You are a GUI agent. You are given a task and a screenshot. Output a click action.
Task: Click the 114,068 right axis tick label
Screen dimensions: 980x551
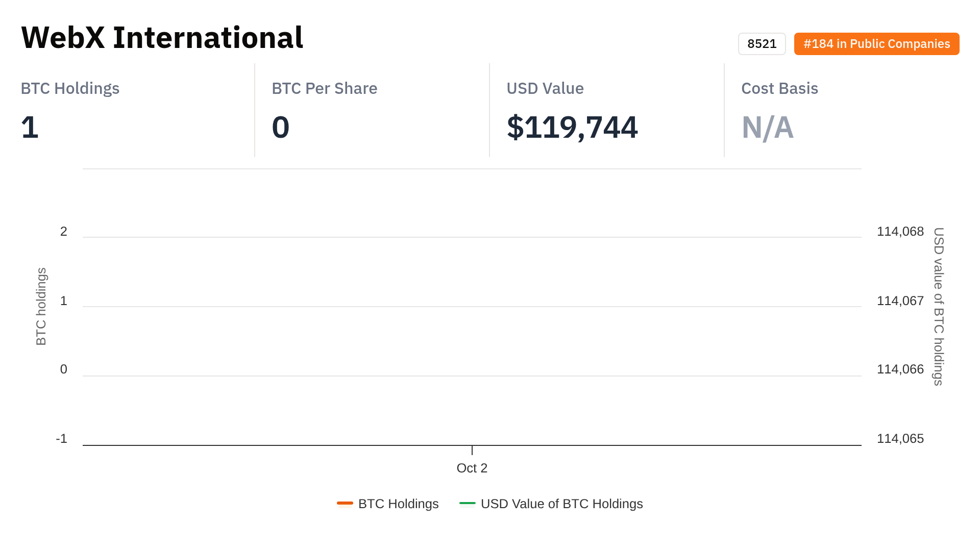[x=900, y=232]
